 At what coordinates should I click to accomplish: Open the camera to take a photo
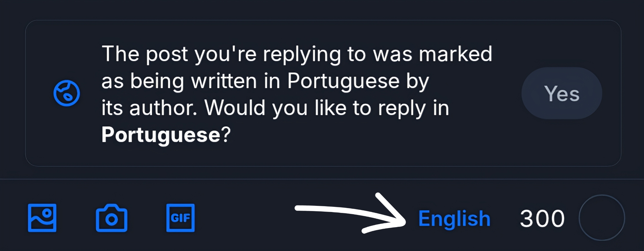pyautogui.click(x=111, y=218)
